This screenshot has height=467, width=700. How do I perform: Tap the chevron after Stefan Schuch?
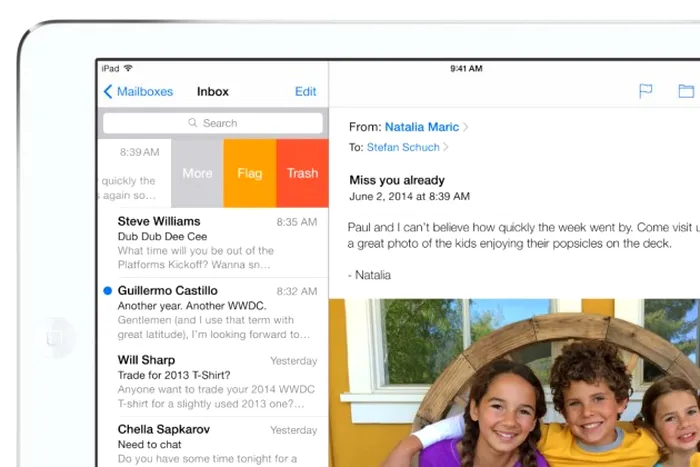(446, 147)
